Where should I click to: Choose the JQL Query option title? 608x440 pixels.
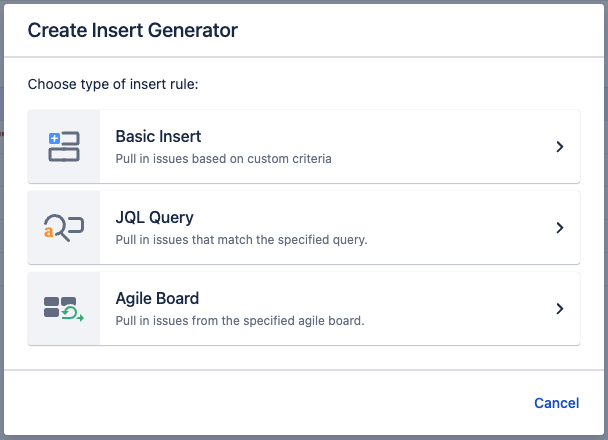(154, 217)
